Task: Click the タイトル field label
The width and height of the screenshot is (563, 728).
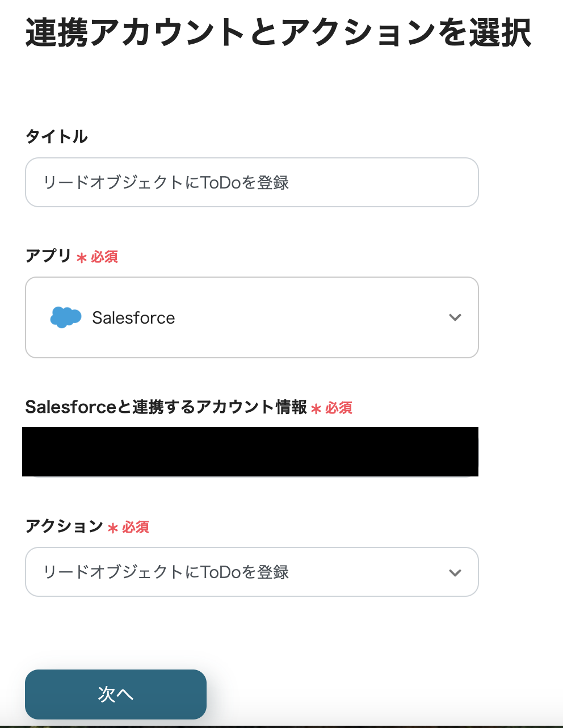Action: 56,136
